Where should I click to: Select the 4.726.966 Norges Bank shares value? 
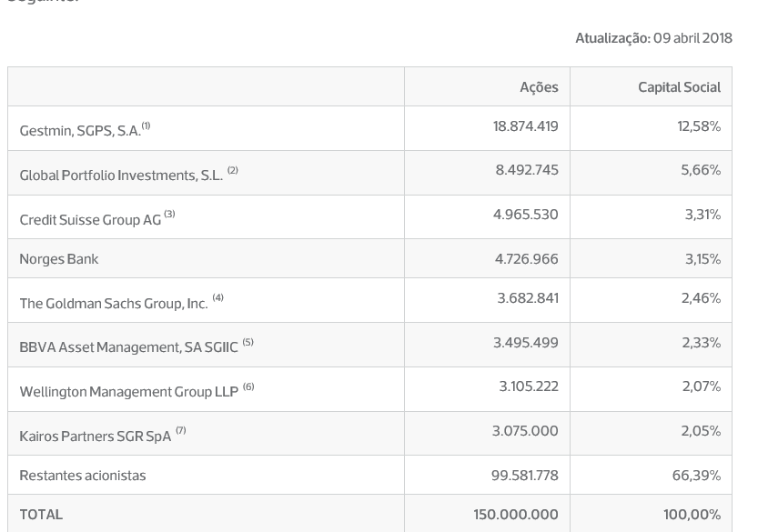pos(526,259)
